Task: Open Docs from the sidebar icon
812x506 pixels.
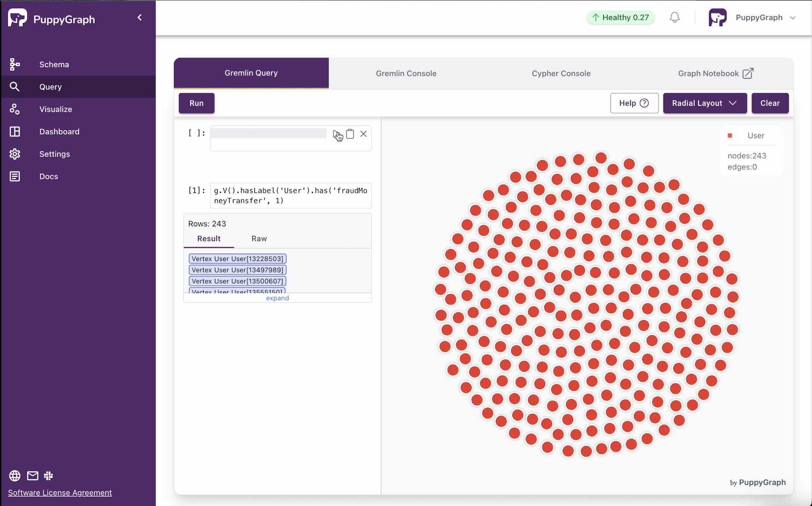Action: 15,176
